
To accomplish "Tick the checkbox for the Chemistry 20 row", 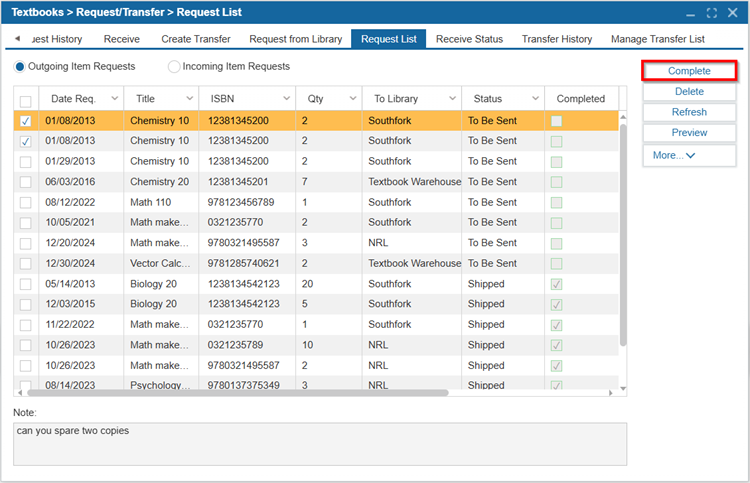I will pyautogui.click(x=25, y=182).
